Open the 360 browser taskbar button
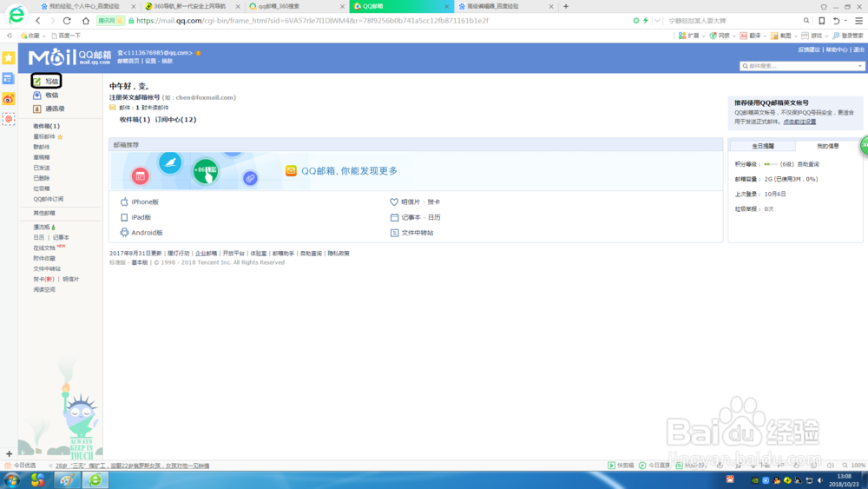 95,480
